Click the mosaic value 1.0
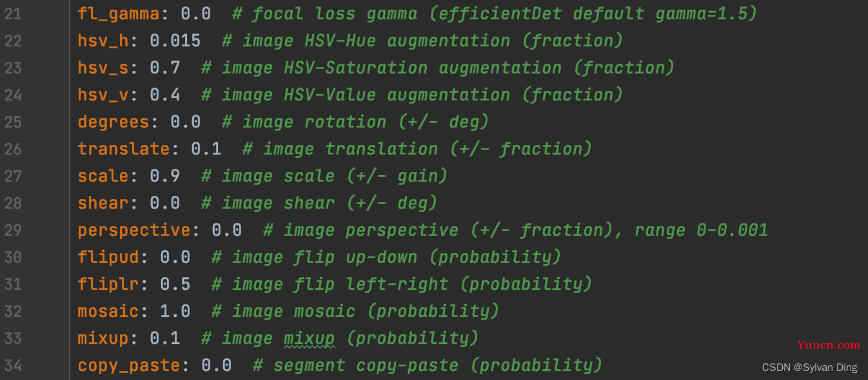The width and height of the screenshot is (868, 380). point(175,311)
